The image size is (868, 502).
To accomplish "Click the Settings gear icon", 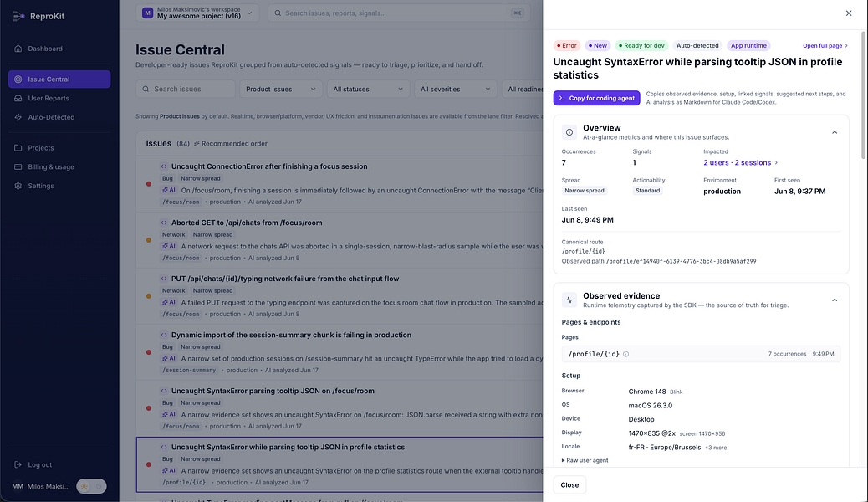I will tap(18, 187).
